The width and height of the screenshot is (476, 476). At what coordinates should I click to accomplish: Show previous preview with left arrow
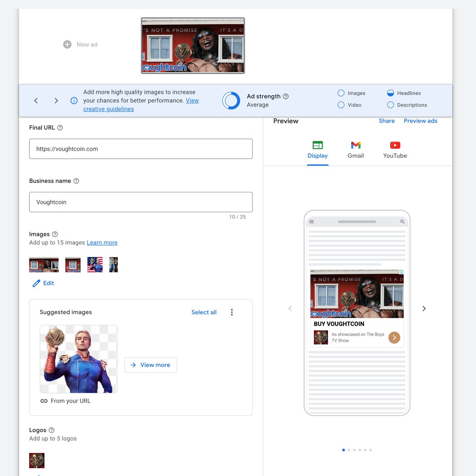[290, 309]
